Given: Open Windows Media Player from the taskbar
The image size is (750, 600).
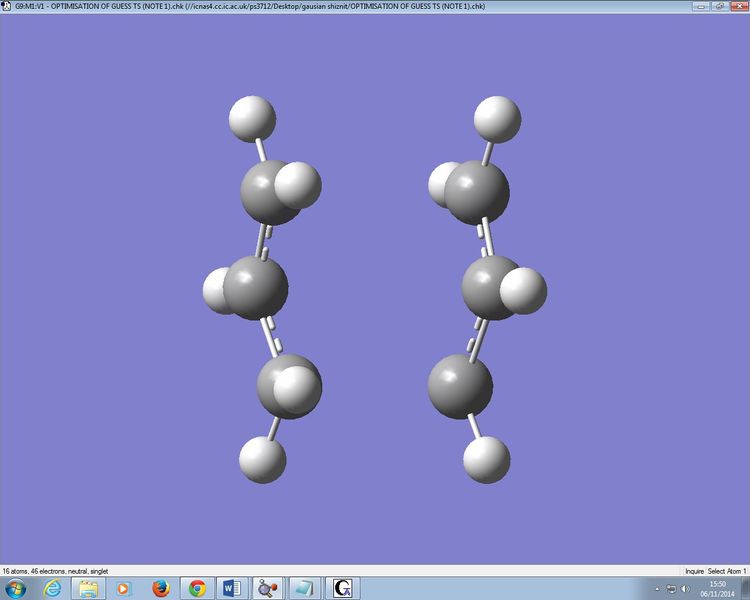Looking at the screenshot, I should pos(123,589).
